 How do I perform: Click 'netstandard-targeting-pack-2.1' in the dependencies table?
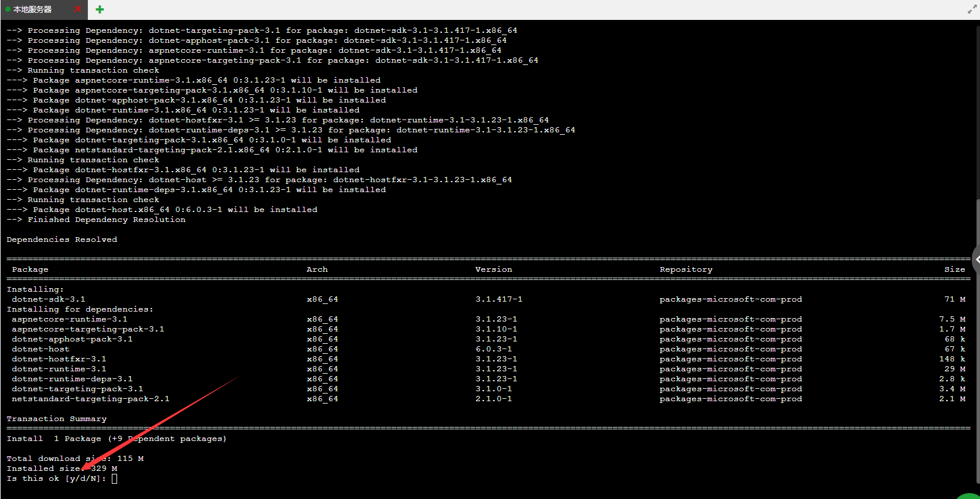[91, 399]
